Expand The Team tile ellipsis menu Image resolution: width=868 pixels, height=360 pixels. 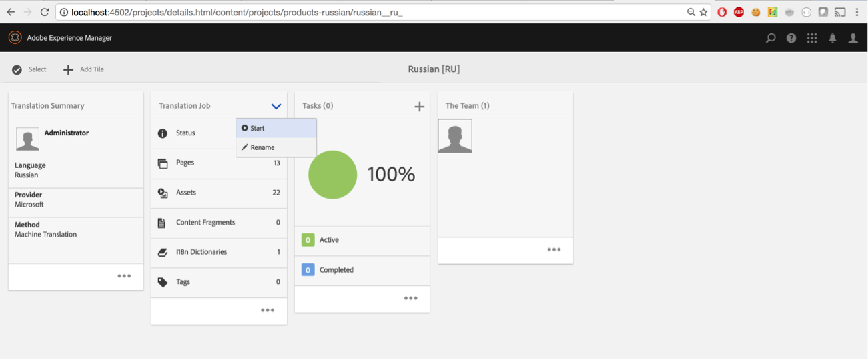(x=554, y=249)
